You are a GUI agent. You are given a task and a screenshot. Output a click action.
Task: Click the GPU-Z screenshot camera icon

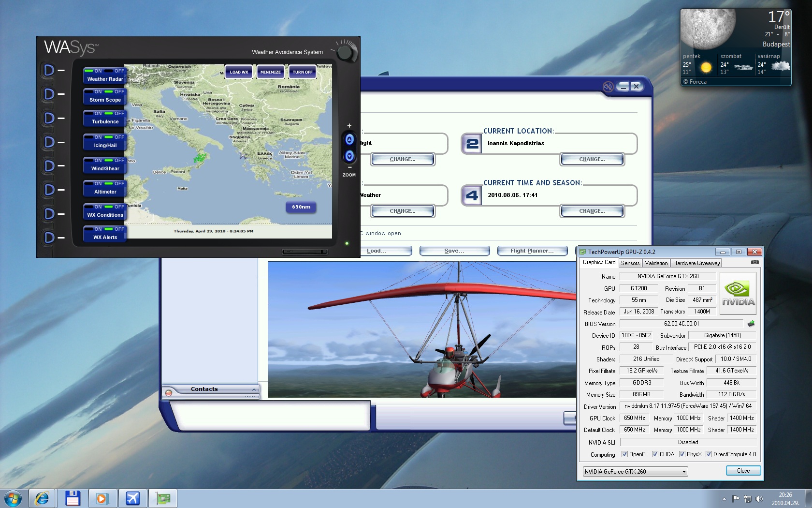tap(755, 262)
